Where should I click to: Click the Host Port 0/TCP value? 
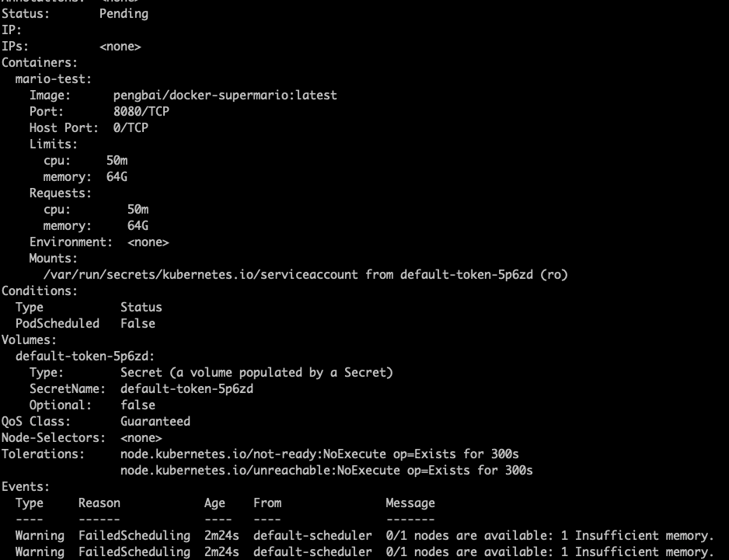coord(131,128)
